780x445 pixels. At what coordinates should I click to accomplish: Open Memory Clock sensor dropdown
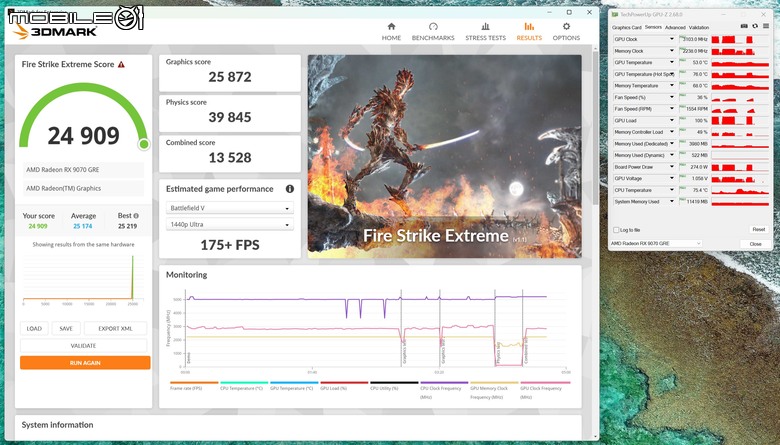point(672,51)
